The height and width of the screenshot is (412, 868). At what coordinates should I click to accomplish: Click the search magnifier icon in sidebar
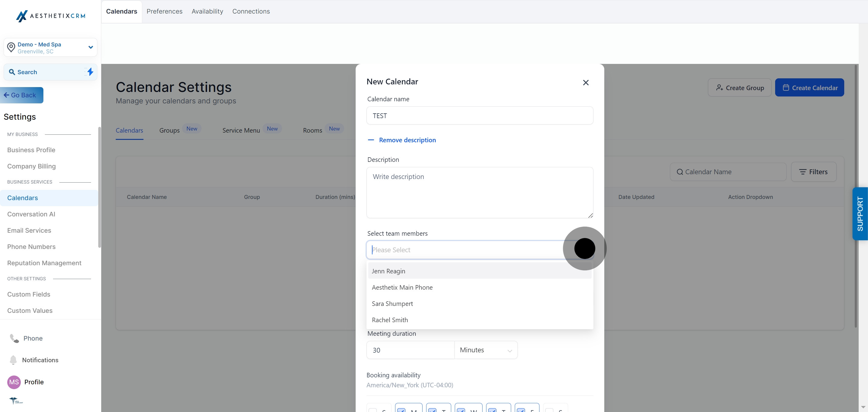(x=12, y=72)
